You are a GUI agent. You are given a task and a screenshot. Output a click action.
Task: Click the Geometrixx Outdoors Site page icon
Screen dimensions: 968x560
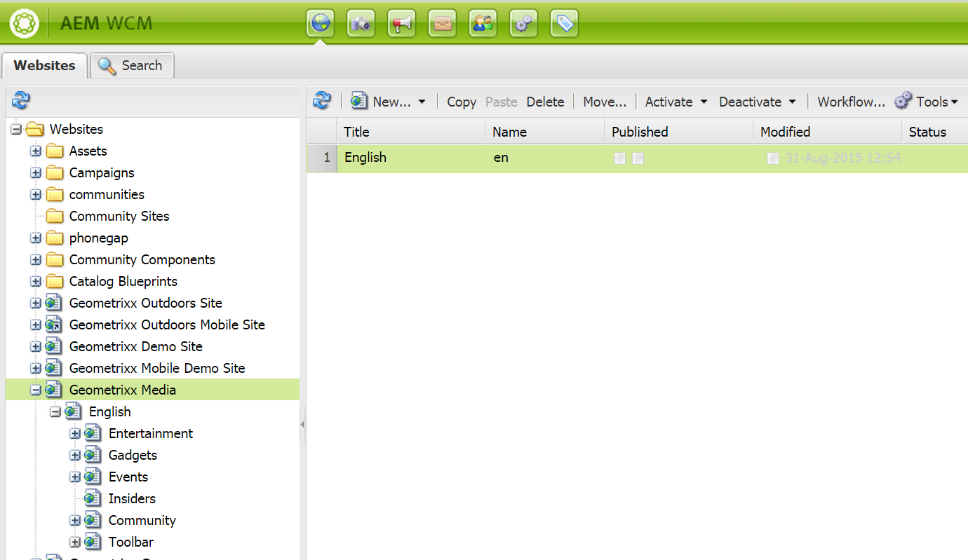coord(54,303)
